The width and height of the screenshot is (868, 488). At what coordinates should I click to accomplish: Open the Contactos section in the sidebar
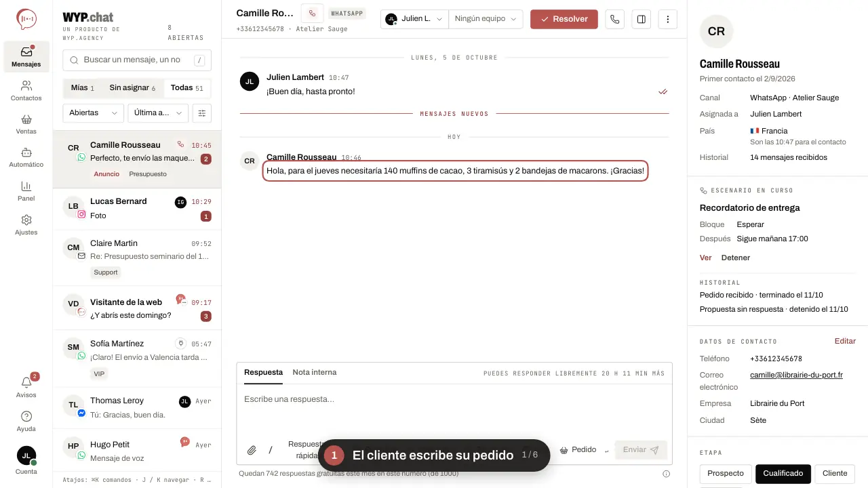26,91
